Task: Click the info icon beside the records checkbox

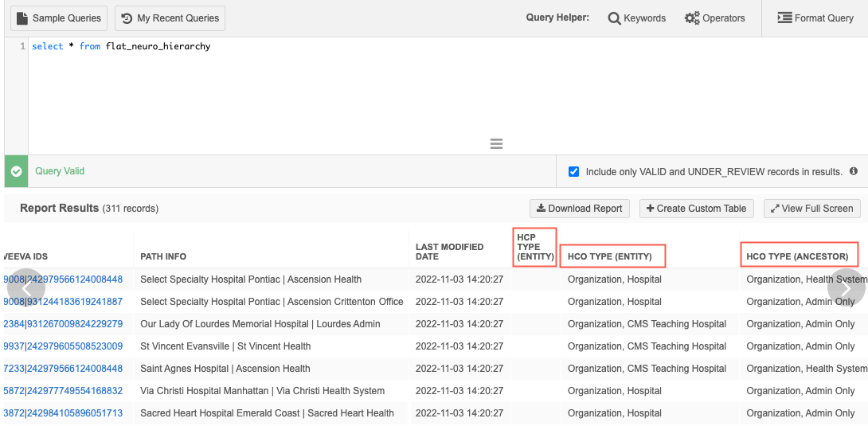Action: coord(853,171)
